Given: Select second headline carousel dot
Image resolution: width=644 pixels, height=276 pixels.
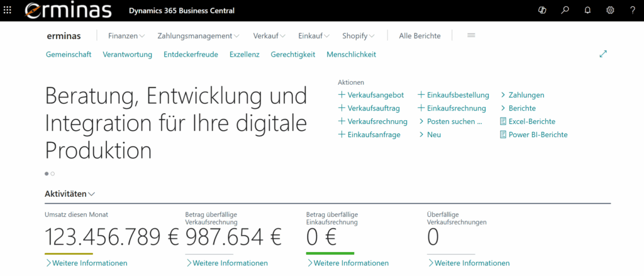Looking at the screenshot, I should [53, 174].
